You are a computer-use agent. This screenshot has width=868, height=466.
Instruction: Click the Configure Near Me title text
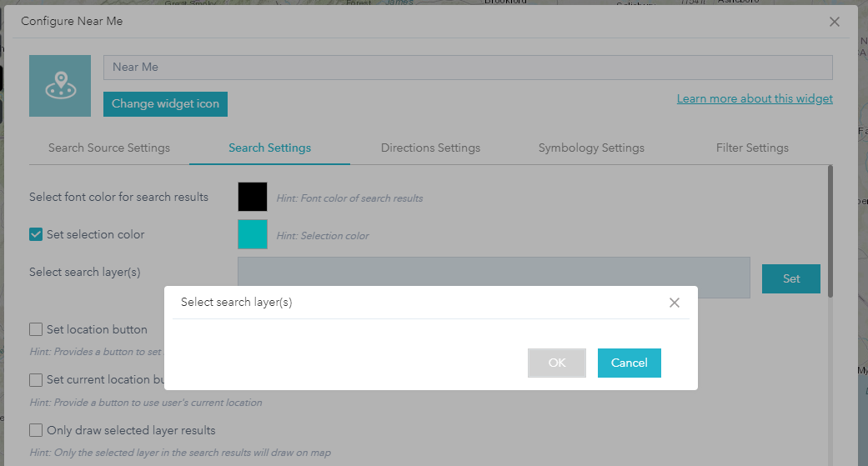[x=72, y=21]
